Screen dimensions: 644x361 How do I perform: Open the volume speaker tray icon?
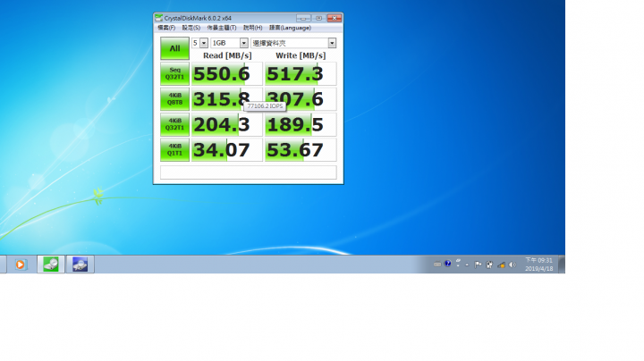click(513, 265)
